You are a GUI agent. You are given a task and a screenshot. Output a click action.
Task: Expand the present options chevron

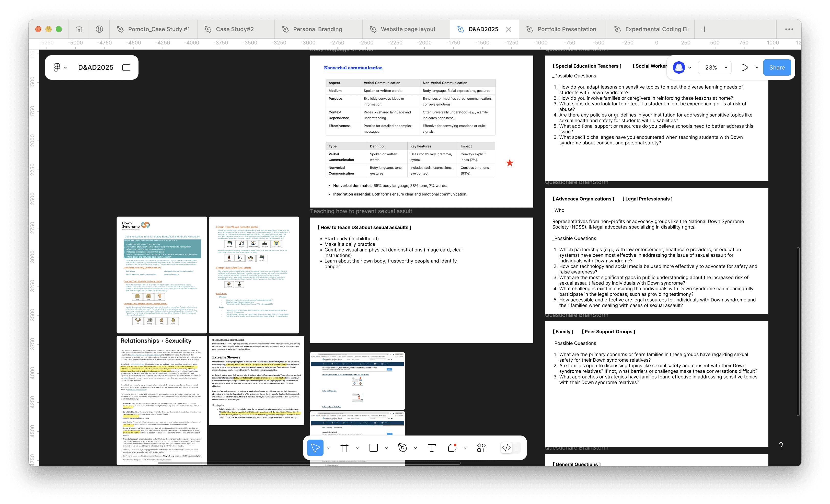point(757,67)
